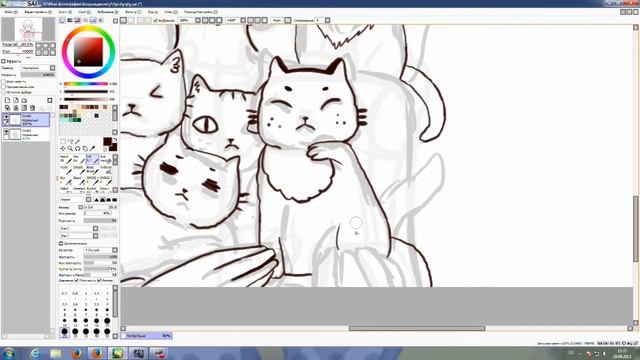The width and height of the screenshot is (640, 360).
Task: Select the lasso selection tool
Action: click(70, 142)
